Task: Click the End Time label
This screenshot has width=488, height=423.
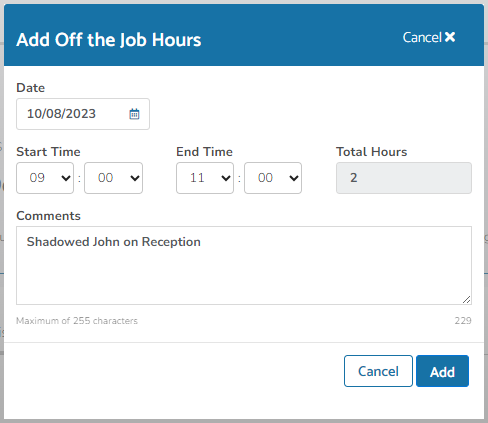Action: [204, 152]
